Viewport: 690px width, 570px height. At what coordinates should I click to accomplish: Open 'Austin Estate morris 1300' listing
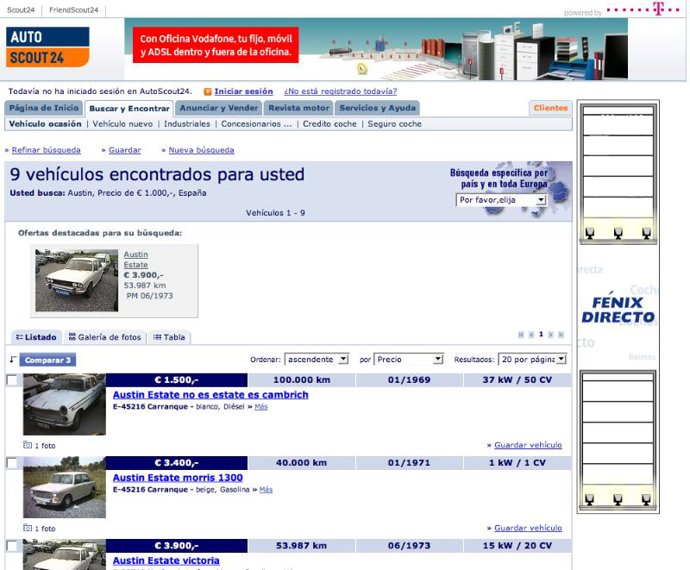tap(178, 478)
